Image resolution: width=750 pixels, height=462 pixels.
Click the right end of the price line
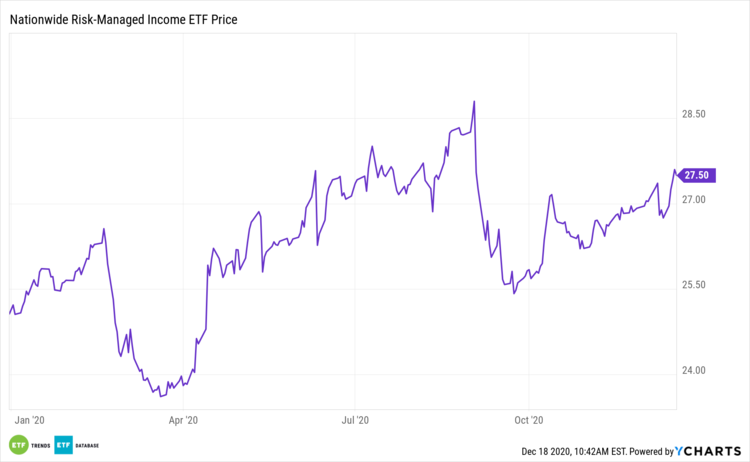675,173
